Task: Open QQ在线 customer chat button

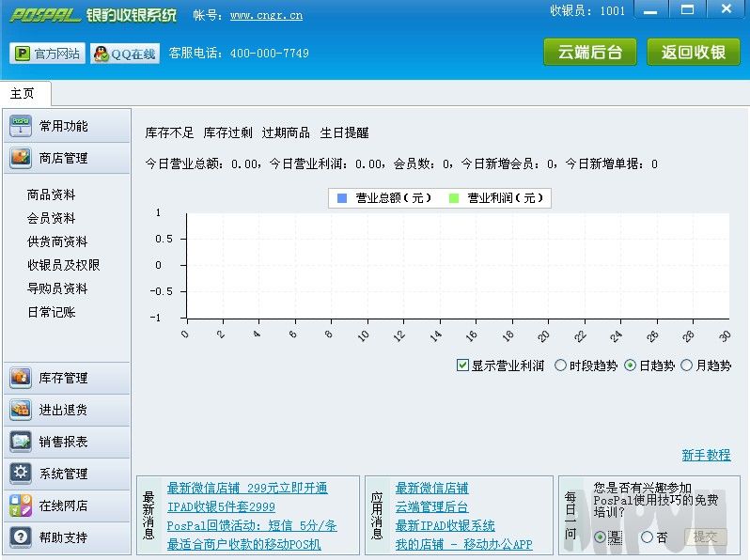Action: pos(125,54)
